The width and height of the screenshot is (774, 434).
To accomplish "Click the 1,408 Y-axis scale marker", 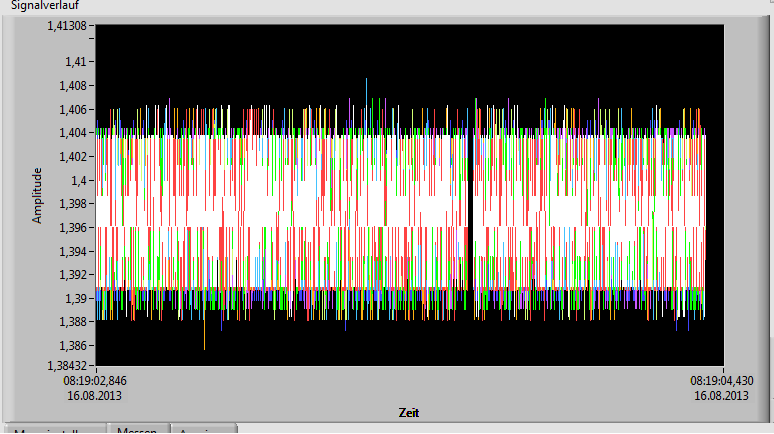I will [x=73, y=86].
